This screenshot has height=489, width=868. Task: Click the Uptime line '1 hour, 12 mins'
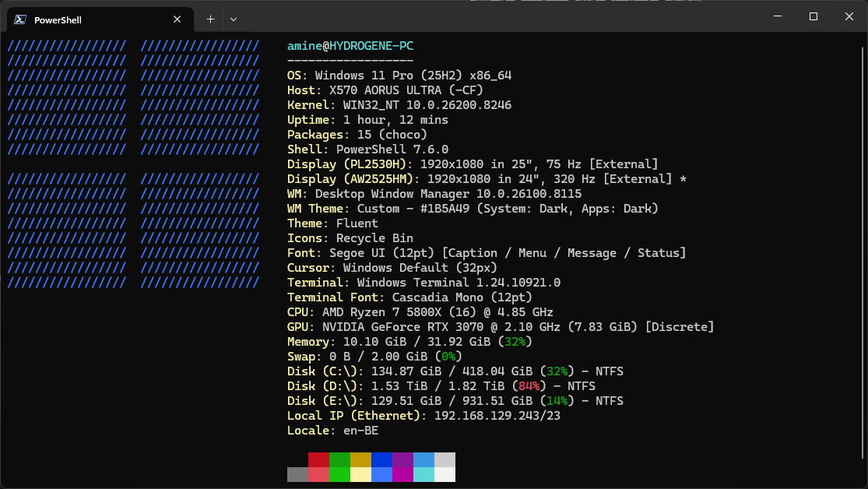pos(367,120)
